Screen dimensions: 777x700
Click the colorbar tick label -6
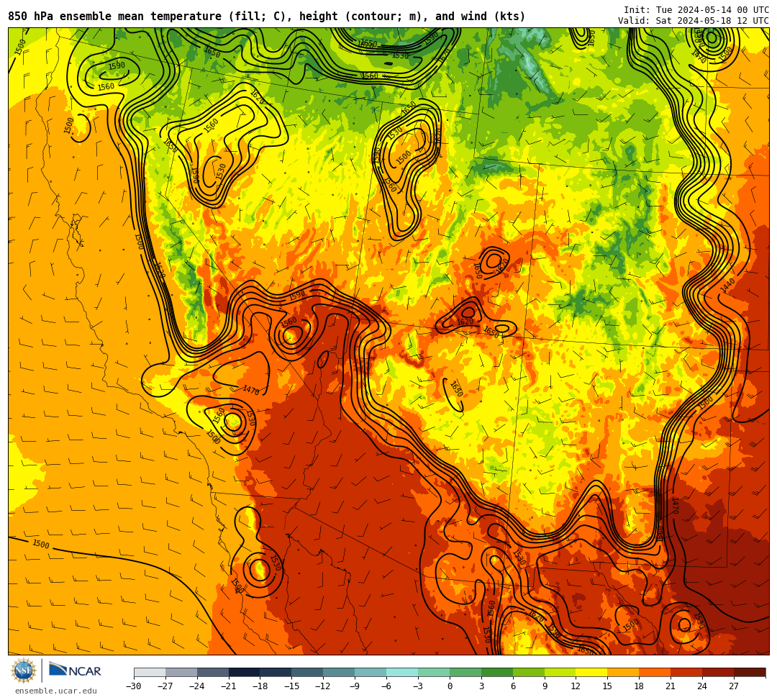[386, 686]
